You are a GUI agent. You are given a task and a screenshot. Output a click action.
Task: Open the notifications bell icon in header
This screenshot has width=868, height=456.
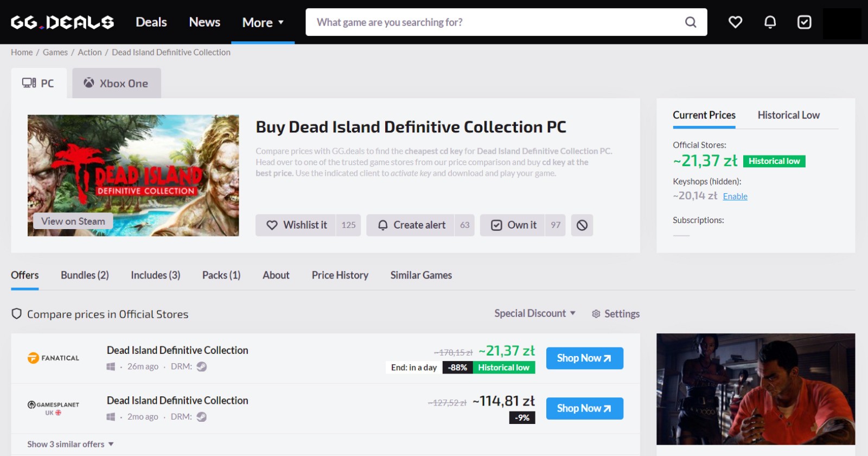point(770,22)
